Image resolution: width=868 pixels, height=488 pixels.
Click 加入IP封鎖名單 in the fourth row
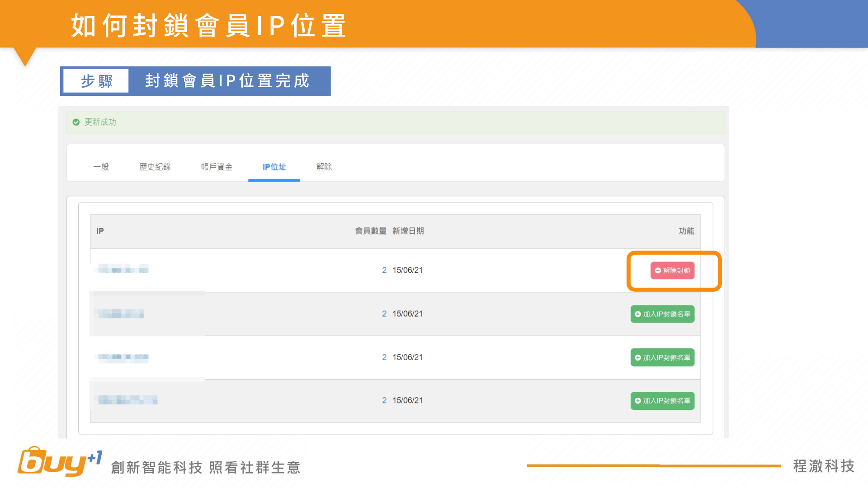tap(662, 401)
